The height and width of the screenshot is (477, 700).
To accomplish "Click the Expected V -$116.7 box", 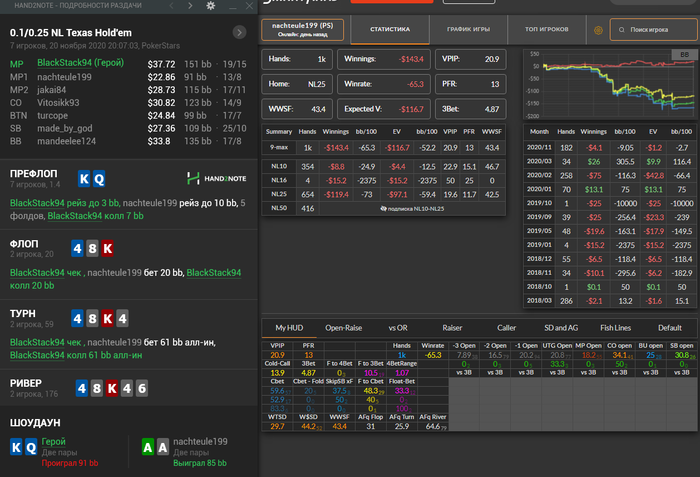I will [384, 109].
